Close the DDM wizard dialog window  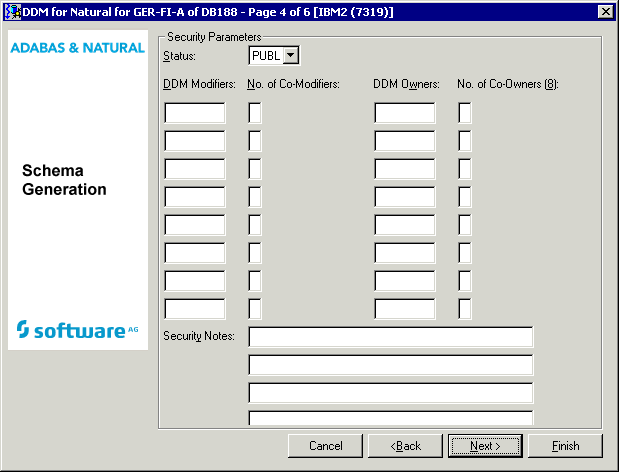tap(605, 11)
